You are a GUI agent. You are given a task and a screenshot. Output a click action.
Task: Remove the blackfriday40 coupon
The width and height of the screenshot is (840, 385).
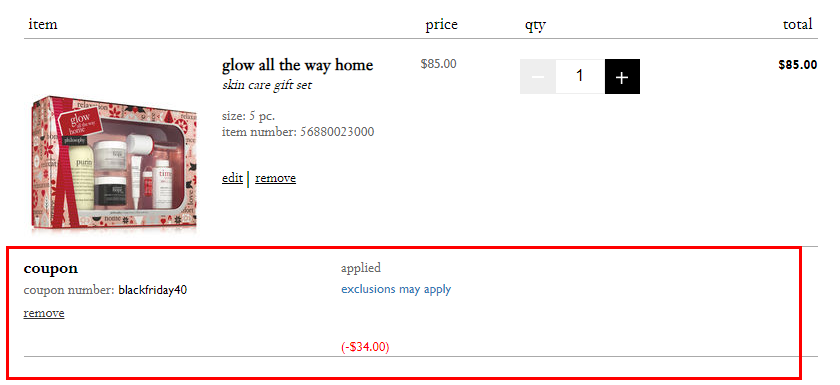coord(44,313)
